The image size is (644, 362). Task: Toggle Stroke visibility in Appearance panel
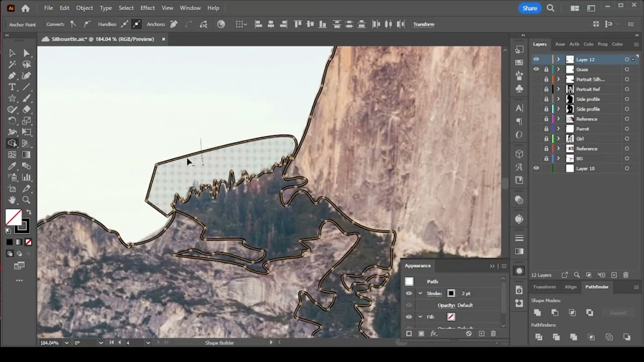click(x=409, y=294)
